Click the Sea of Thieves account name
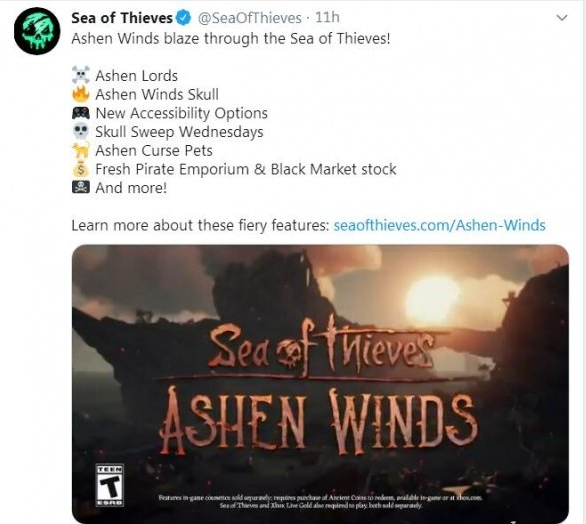 pyautogui.click(x=122, y=18)
